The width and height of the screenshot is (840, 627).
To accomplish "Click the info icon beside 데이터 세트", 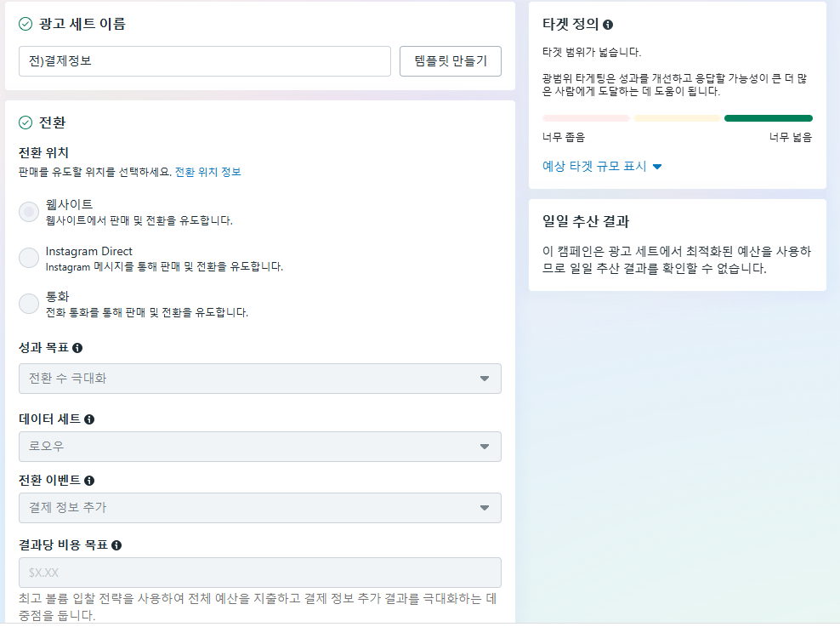I will [89, 419].
